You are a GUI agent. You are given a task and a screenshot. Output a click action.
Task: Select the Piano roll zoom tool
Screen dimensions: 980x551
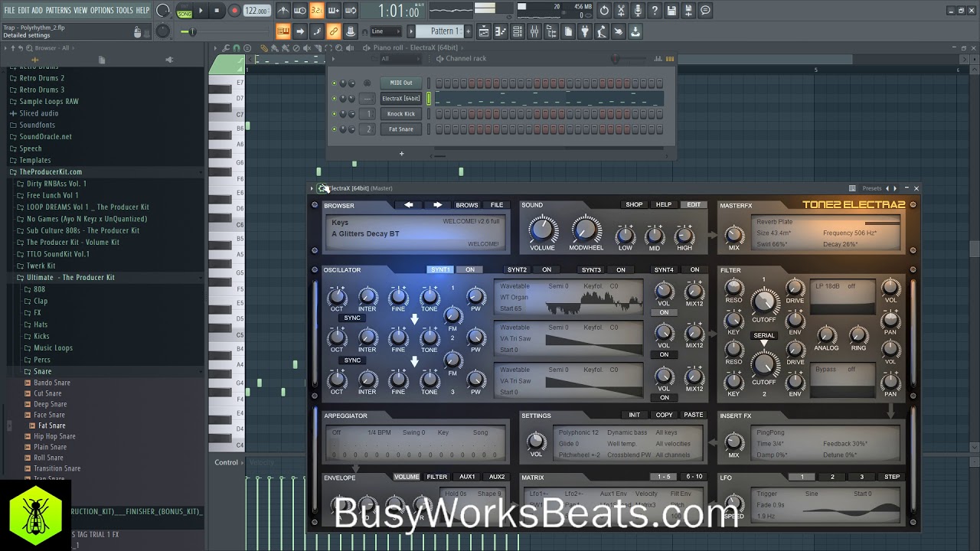[x=338, y=48]
